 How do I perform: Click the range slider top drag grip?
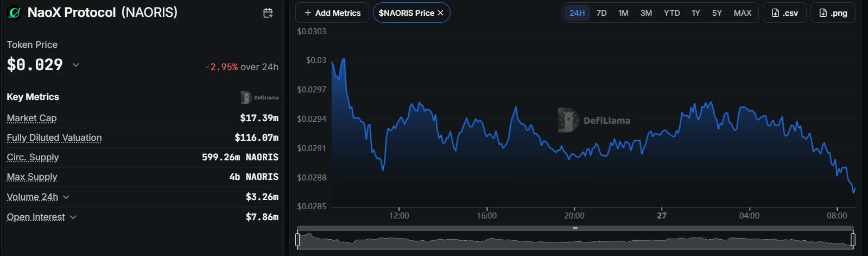pos(575,228)
